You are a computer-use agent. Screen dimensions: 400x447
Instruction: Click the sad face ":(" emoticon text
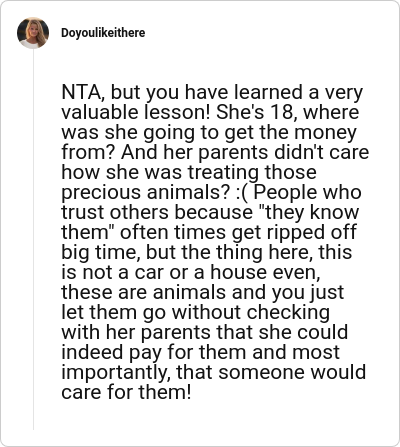[x=242, y=192]
